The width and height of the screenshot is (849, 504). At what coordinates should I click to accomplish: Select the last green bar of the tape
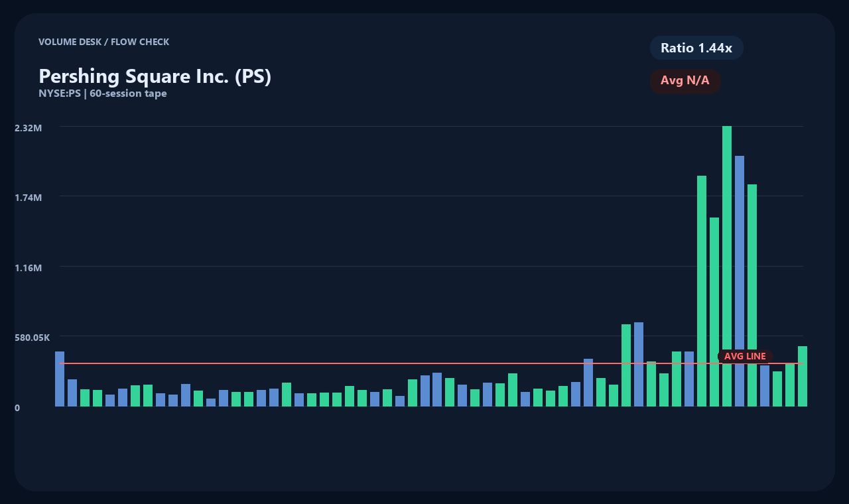pyautogui.click(x=803, y=376)
